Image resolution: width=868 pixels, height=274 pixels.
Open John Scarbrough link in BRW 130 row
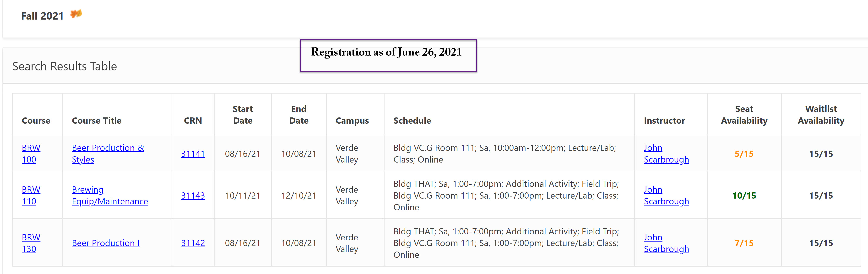(x=666, y=243)
